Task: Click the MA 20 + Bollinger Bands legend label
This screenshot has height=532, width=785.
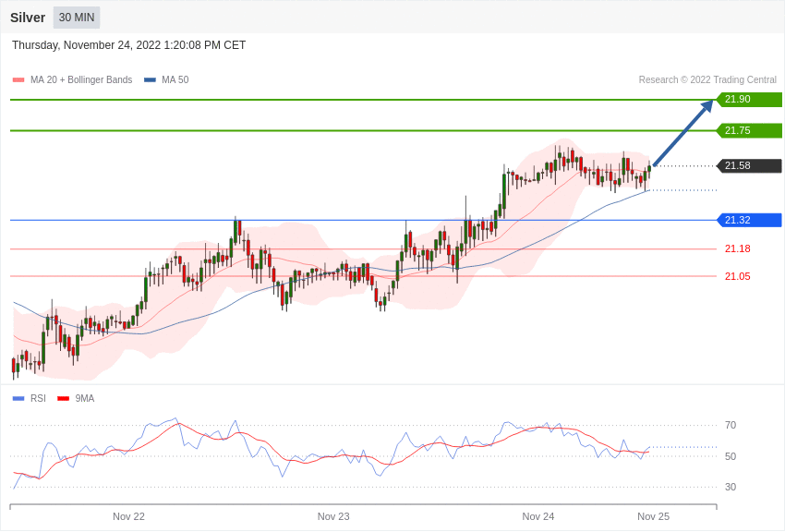Action: [81, 79]
